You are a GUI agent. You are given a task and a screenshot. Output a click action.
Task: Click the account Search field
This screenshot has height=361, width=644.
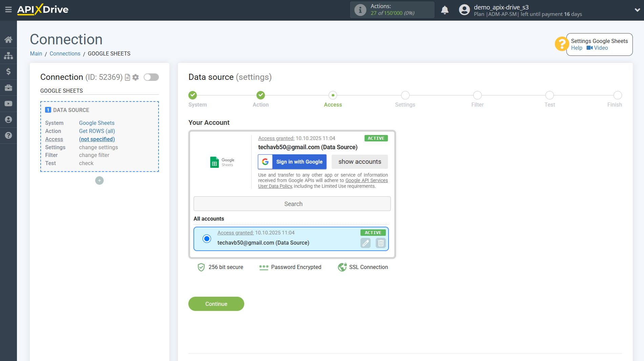[x=292, y=204]
